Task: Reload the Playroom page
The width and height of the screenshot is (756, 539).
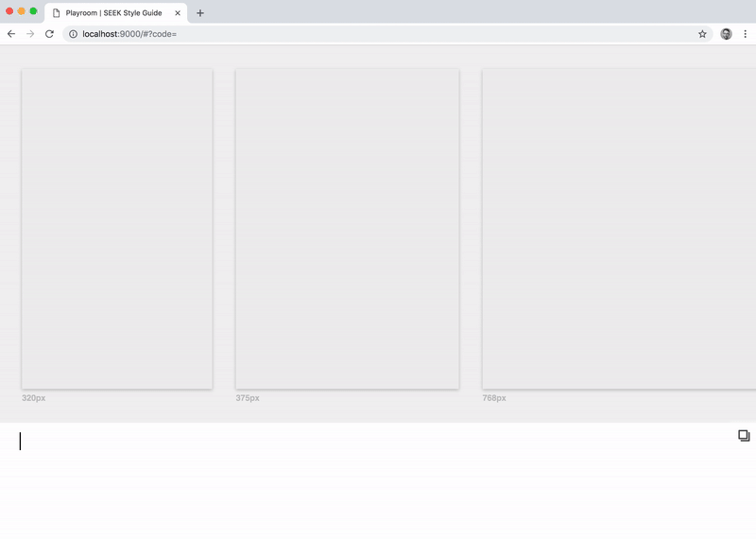Action: (x=49, y=34)
